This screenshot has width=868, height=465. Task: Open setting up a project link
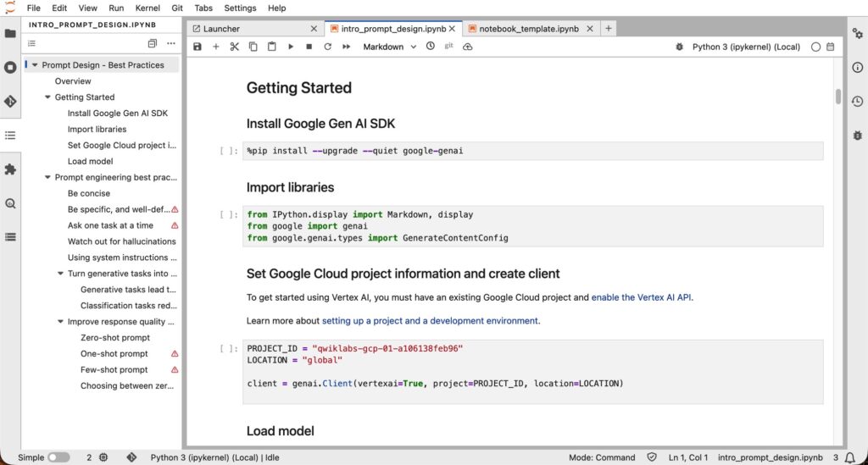[430, 321]
